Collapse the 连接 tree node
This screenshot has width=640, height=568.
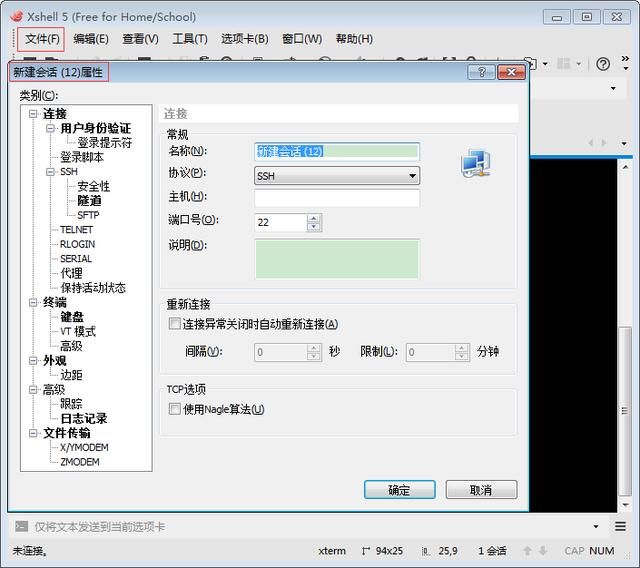[33, 114]
